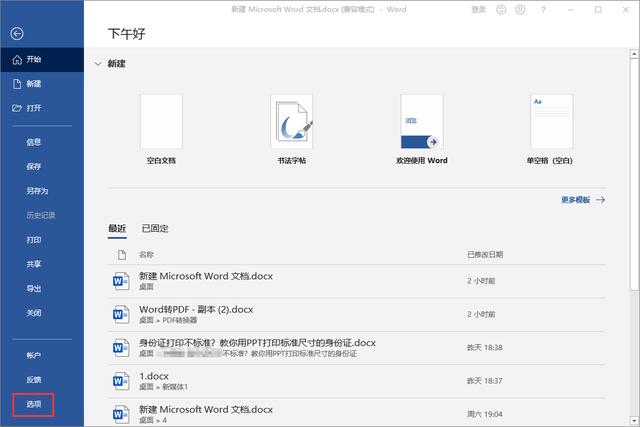
Task: Click the back arrow circle icon
Action: click(17, 33)
